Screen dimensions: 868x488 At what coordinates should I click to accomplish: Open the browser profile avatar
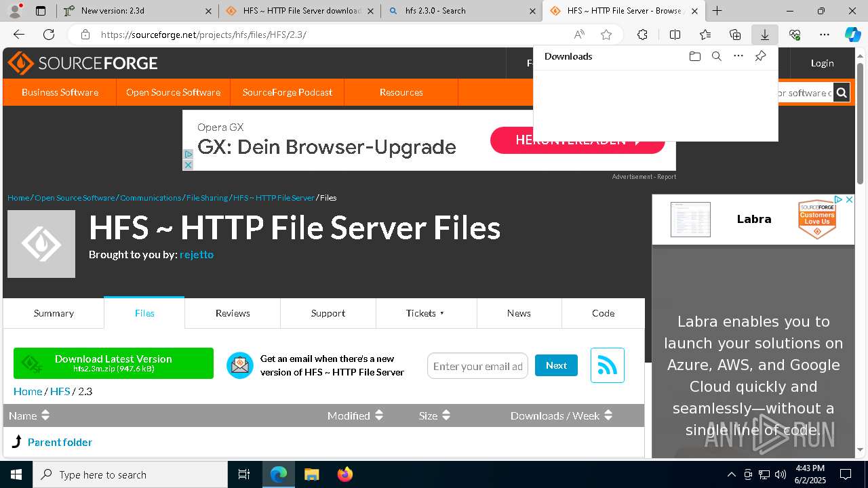click(x=15, y=11)
